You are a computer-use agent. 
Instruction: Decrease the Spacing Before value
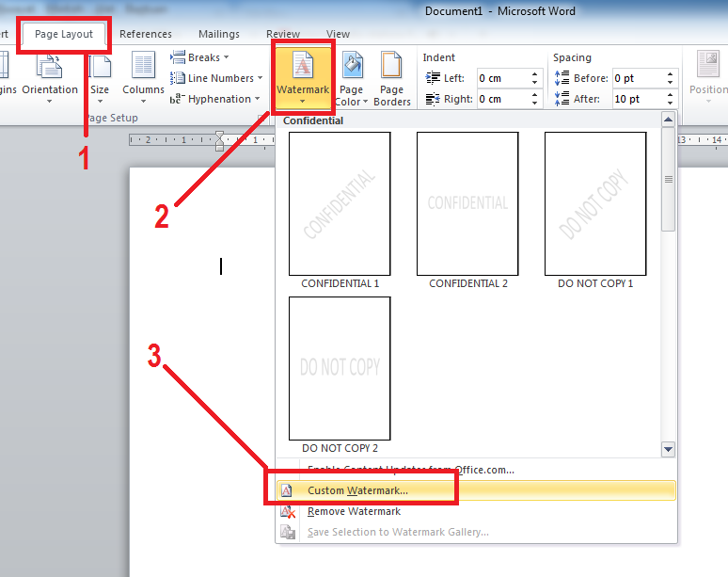click(x=670, y=82)
